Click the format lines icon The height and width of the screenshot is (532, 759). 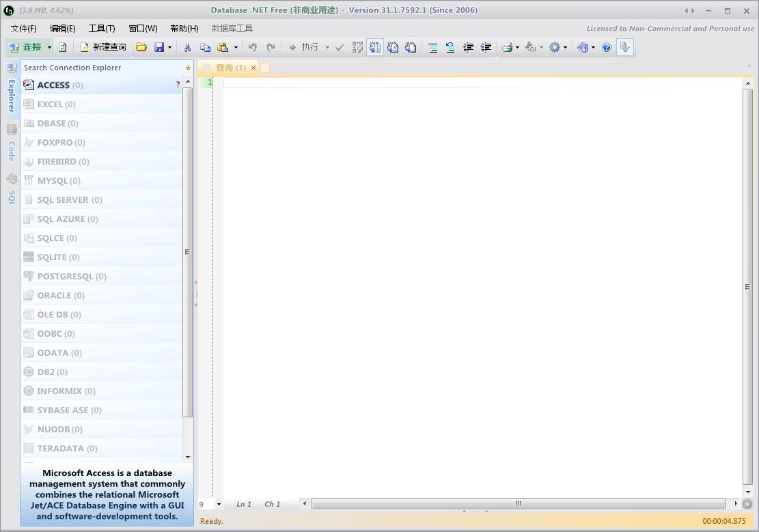[432, 47]
